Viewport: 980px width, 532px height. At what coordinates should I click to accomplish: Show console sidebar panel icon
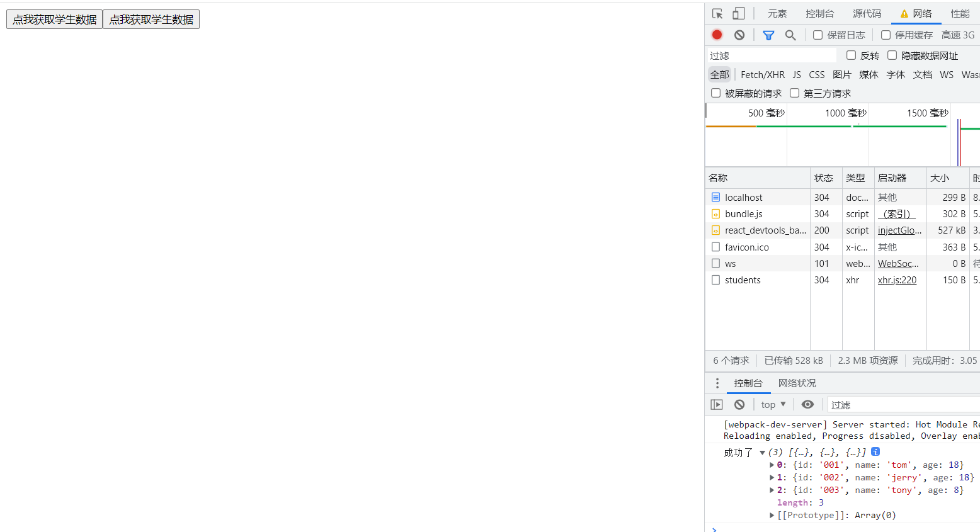717,405
